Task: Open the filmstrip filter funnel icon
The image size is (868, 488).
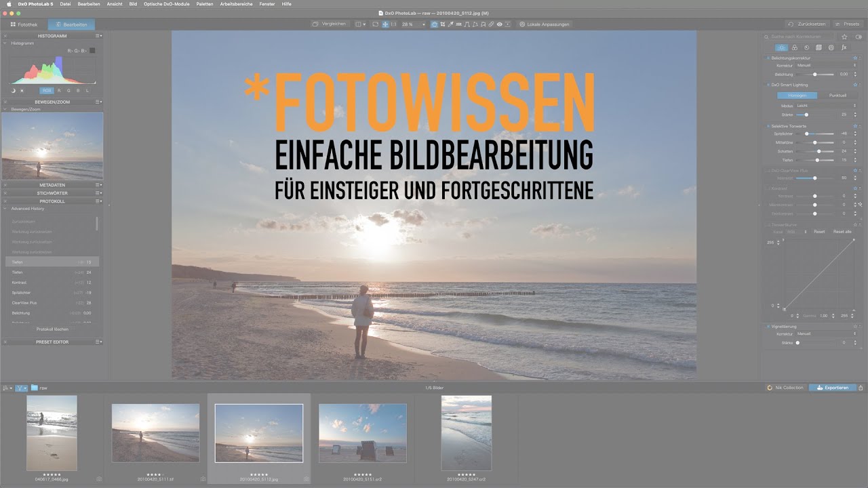Action: tap(21, 388)
